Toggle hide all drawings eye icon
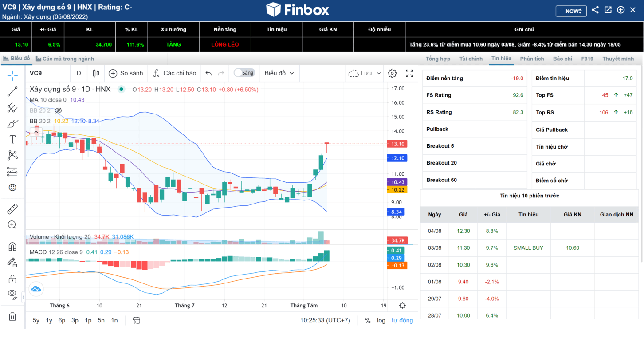644x338 pixels. pos(12,294)
